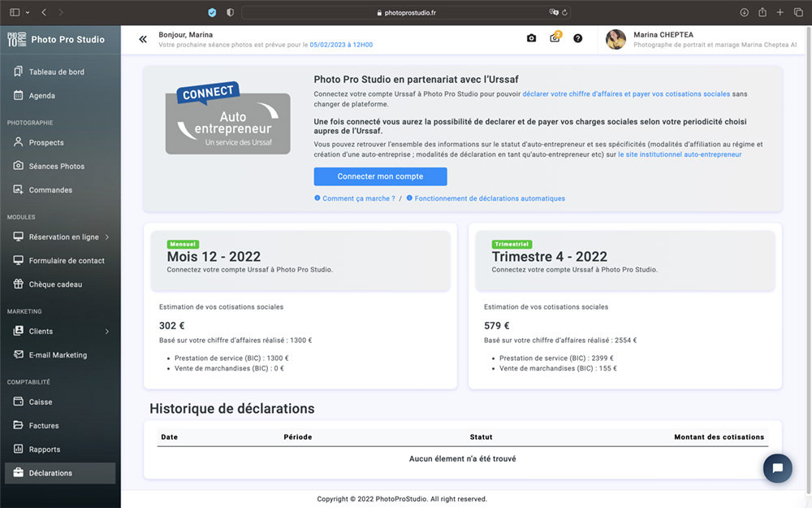Click the E-mail Marketing envelope icon

[x=18, y=354]
